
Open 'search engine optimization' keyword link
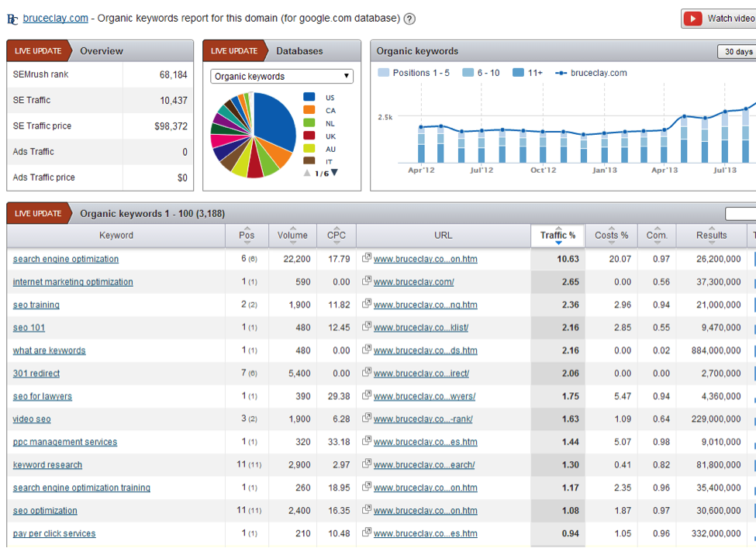click(x=66, y=259)
